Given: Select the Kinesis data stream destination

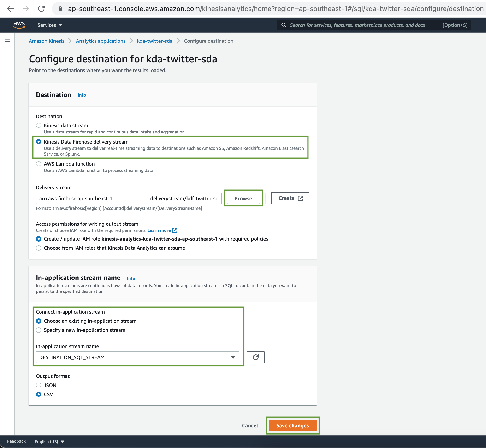Looking at the screenshot, I should pos(39,125).
